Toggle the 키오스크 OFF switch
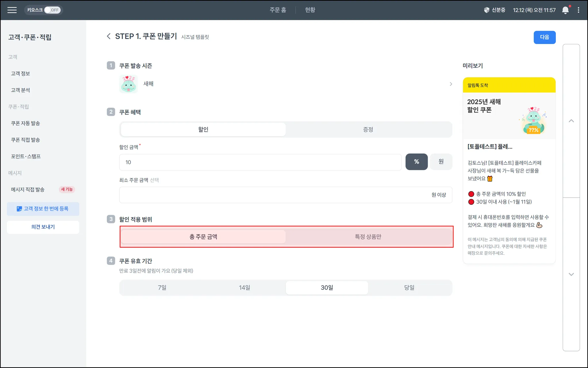Image resolution: width=588 pixels, height=368 pixels. point(52,10)
